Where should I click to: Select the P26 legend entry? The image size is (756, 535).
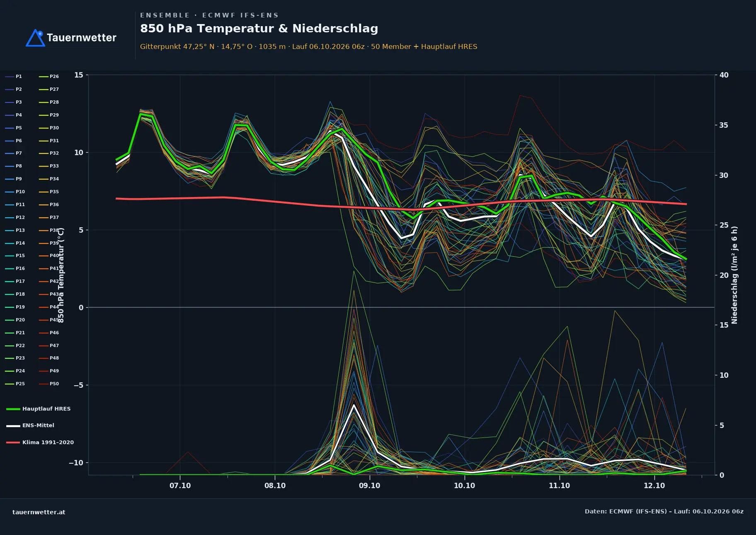(49, 76)
